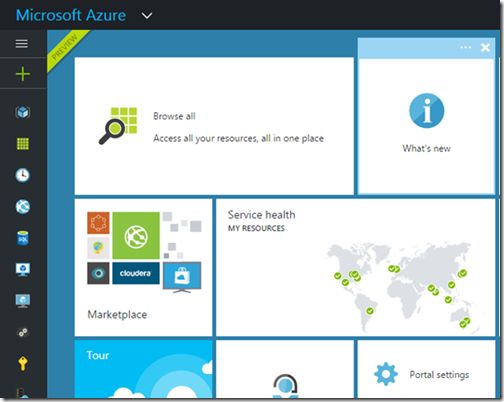Open the Browse all tile
Viewport: 504px width, 402px height.
tap(214, 126)
